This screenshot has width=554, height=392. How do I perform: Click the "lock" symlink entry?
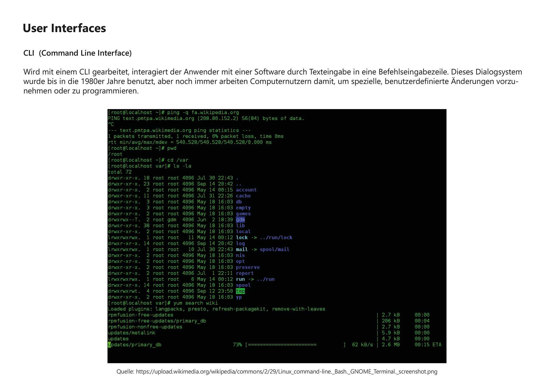tap(242, 238)
